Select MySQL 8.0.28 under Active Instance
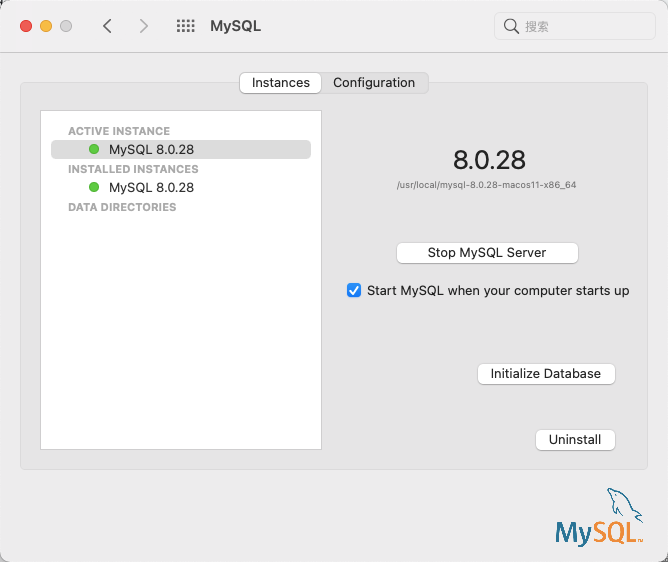The width and height of the screenshot is (668, 562). point(181,150)
